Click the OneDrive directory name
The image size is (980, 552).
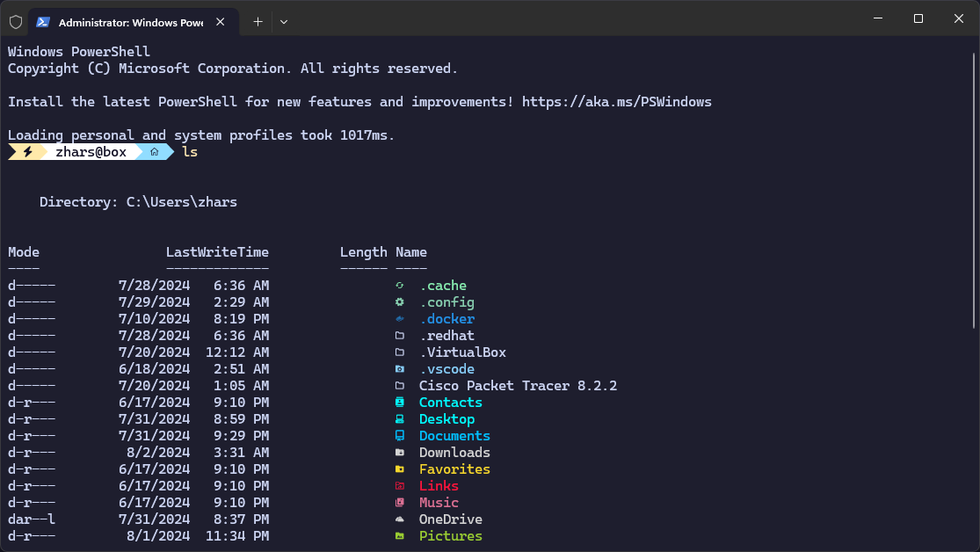[x=451, y=519]
